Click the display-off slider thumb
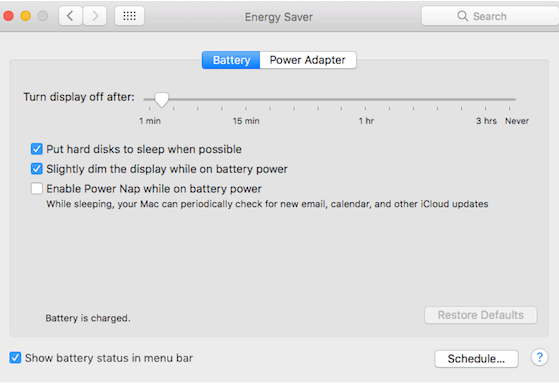The height and width of the screenshot is (383, 559). pyautogui.click(x=161, y=99)
